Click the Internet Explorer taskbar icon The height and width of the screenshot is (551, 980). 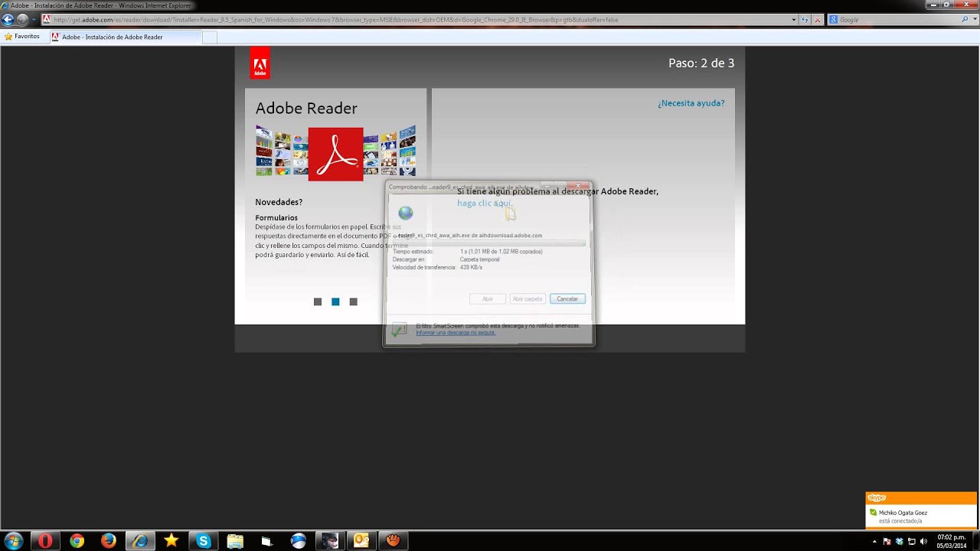(140, 541)
